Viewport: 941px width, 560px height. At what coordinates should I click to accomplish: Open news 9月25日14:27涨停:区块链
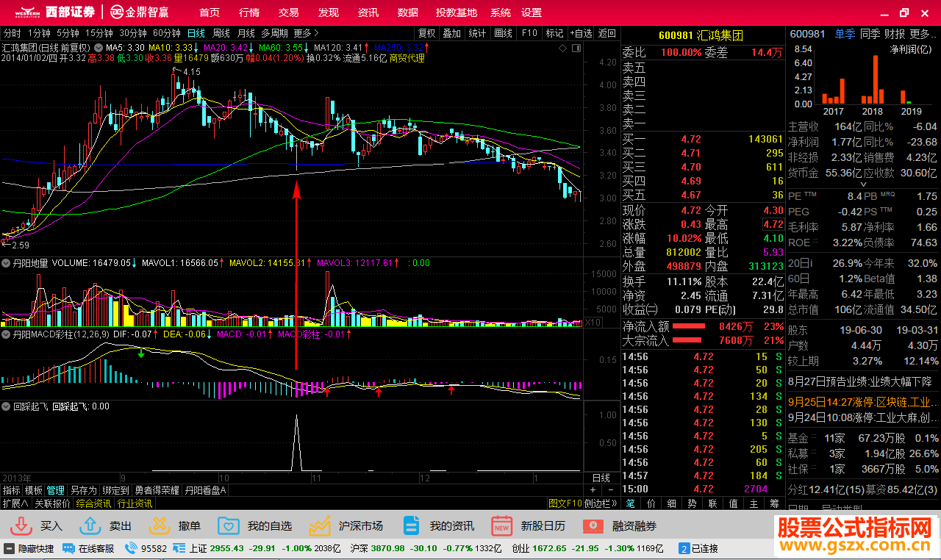pos(863,402)
